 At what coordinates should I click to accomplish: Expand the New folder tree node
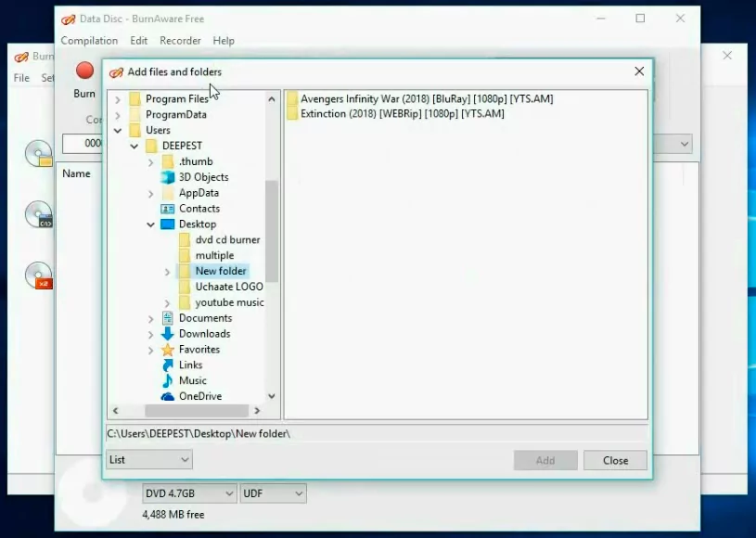[167, 272]
